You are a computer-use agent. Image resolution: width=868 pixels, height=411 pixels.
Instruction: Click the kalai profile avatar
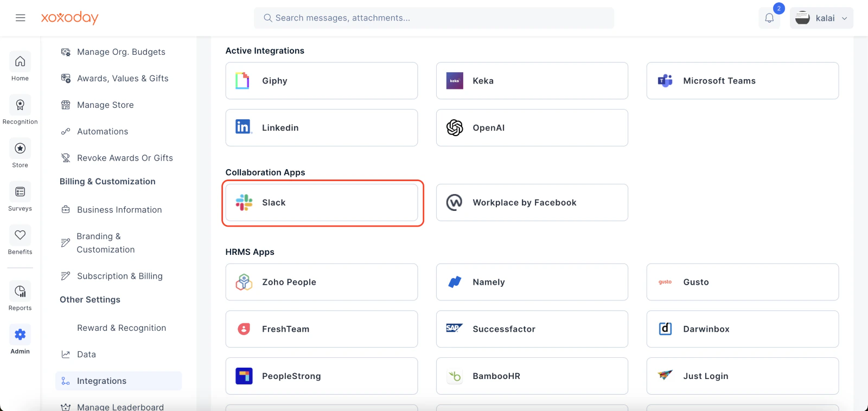click(802, 18)
